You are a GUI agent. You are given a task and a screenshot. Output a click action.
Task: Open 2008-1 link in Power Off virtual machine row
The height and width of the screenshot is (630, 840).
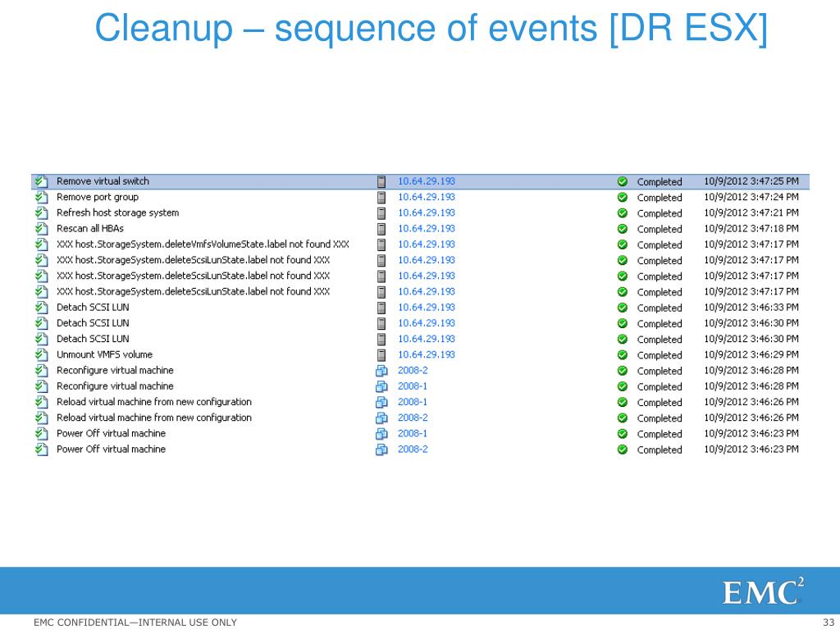[x=413, y=433]
